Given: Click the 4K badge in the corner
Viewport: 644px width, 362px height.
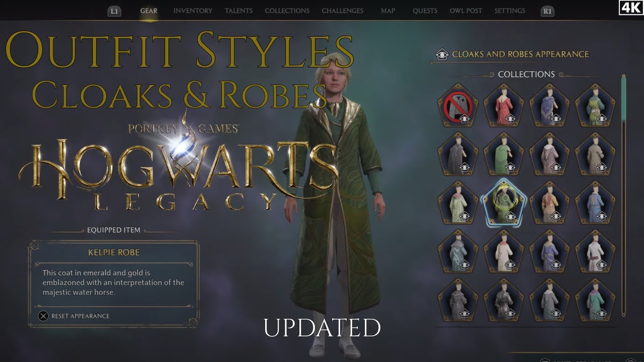Looking at the screenshot, I should pos(631,7).
